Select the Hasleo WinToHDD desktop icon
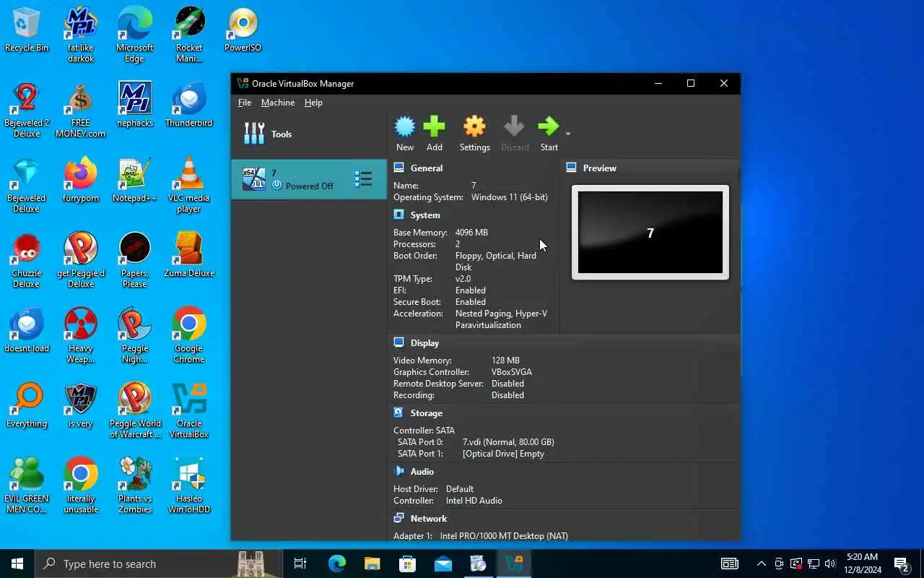The height and width of the screenshot is (578, 924). tap(189, 486)
